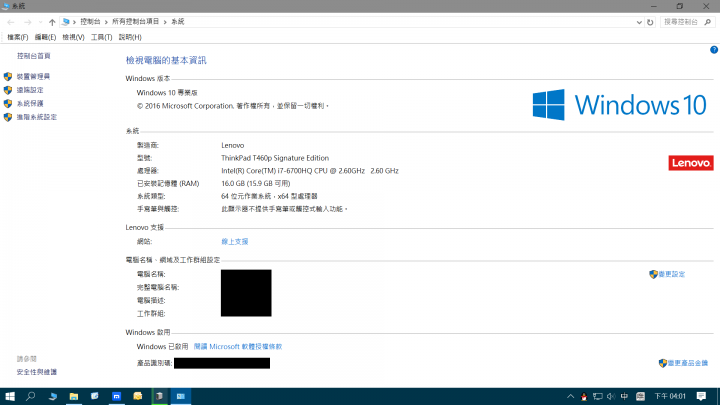The height and width of the screenshot is (405, 720).
Task: Click 變更產品金鑰 link
Action: pyautogui.click(x=687, y=363)
